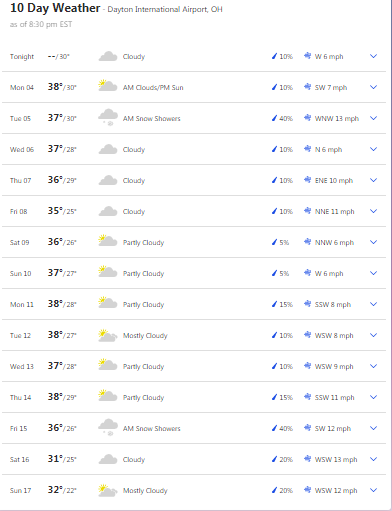Open the Fri 08 chevron dropdown
Viewport: 392px width, 511px height.
374,211
